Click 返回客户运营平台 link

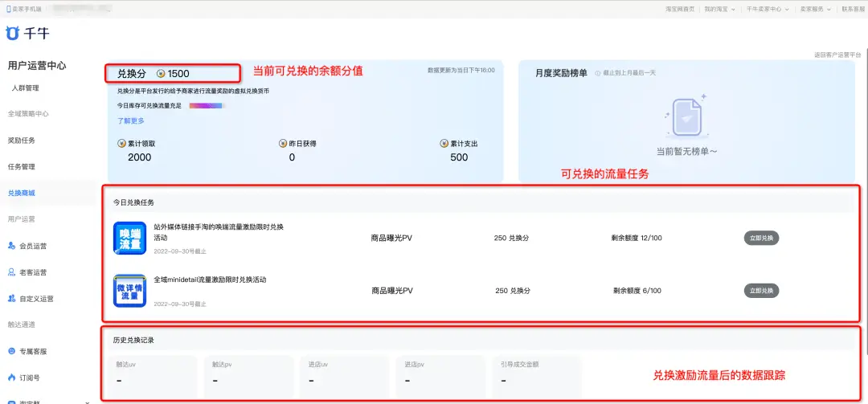pyautogui.click(x=837, y=55)
